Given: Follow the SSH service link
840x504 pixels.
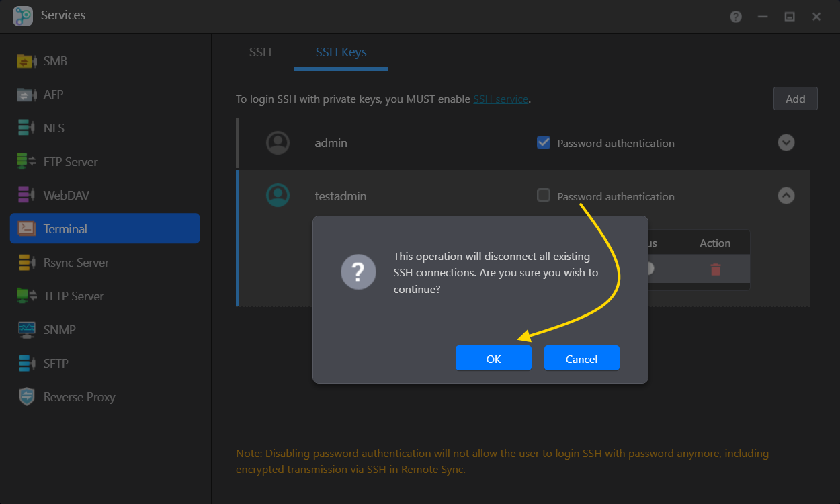Looking at the screenshot, I should click(x=500, y=99).
